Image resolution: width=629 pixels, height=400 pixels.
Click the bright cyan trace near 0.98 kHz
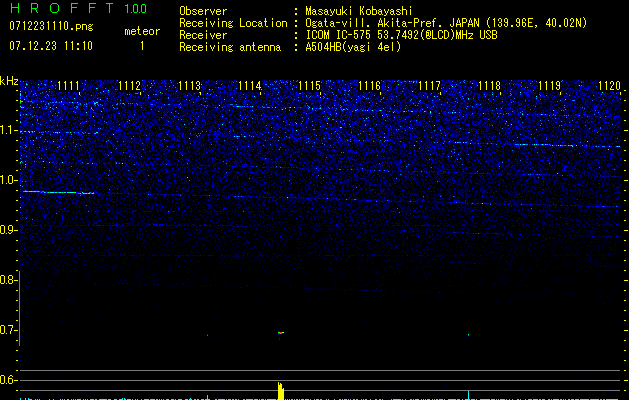click(x=58, y=193)
